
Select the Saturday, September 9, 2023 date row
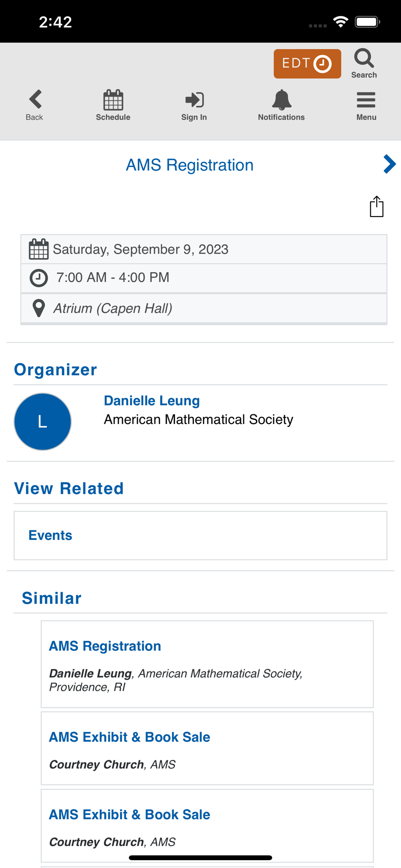204,249
